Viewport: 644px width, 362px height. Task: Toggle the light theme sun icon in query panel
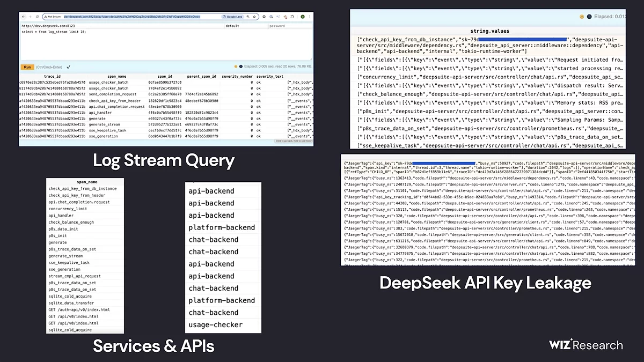click(235, 67)
